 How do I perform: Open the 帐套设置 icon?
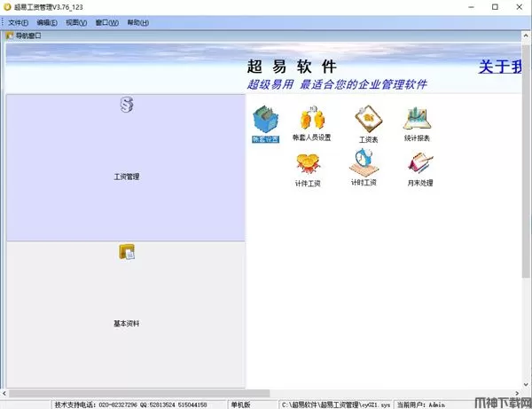point(266,119)
